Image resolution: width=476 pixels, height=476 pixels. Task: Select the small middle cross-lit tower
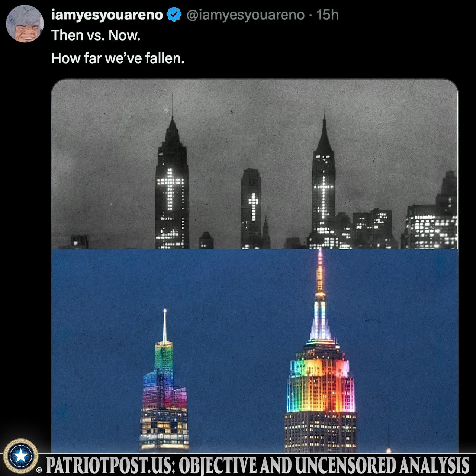click(251, 208)
